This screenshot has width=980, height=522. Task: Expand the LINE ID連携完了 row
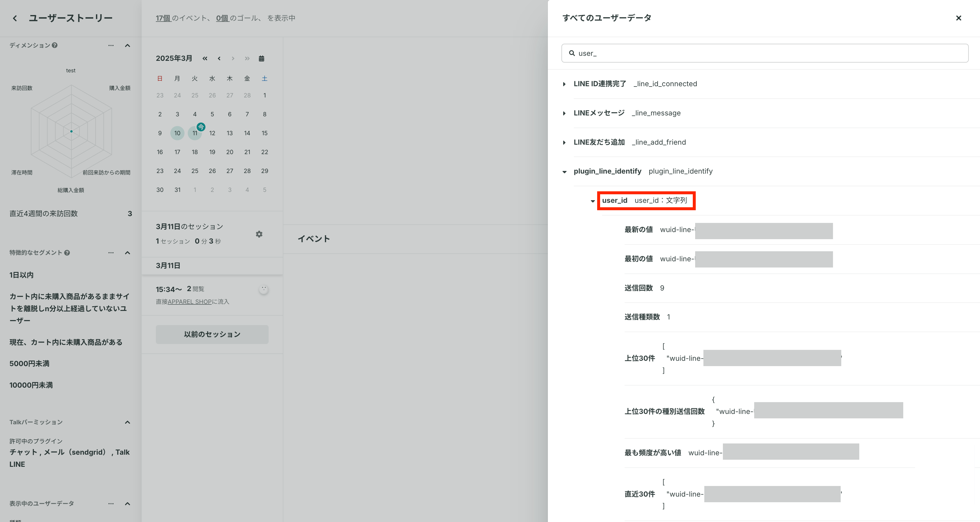coord(564,84)
